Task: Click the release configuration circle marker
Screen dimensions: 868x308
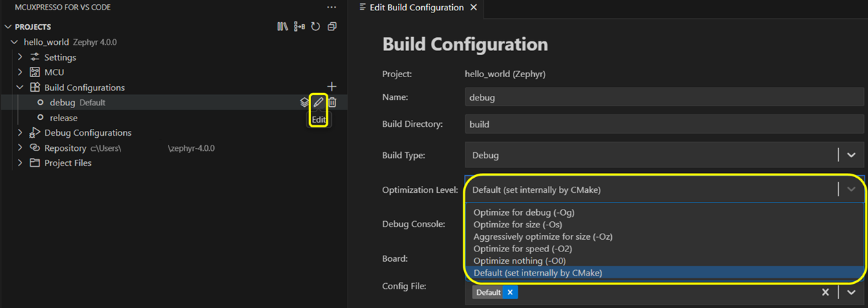Action: click(41, 118)
